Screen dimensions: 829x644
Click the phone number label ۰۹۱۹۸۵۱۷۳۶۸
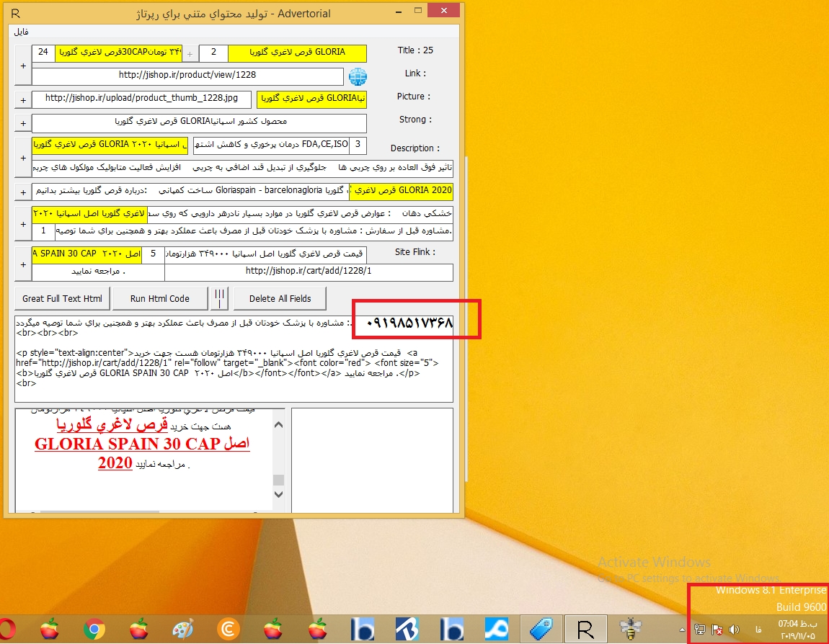pyautogui.click(x=409, y=322)
